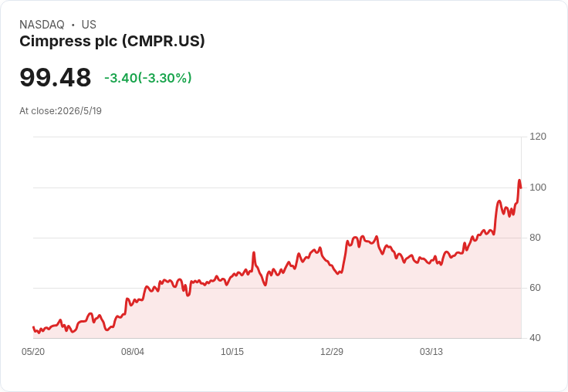Screen dimensions: 568x392
Task: Click the US market label
Action: pos(89,25)
